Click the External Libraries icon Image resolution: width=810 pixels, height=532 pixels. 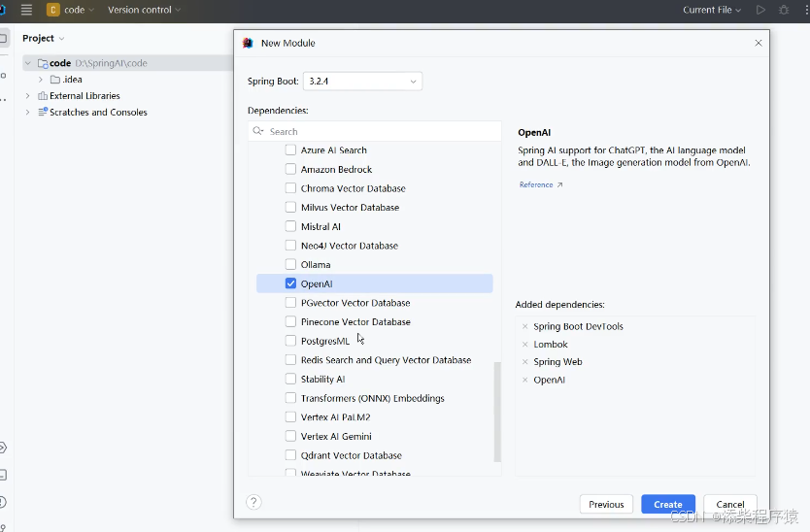[43, 96]
